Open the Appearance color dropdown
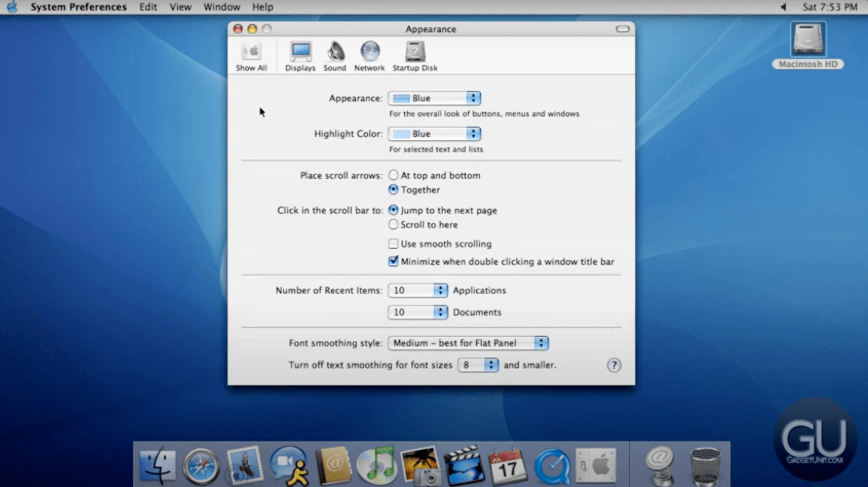The height and width of the screenshot is (487, 868). point(435,98)
